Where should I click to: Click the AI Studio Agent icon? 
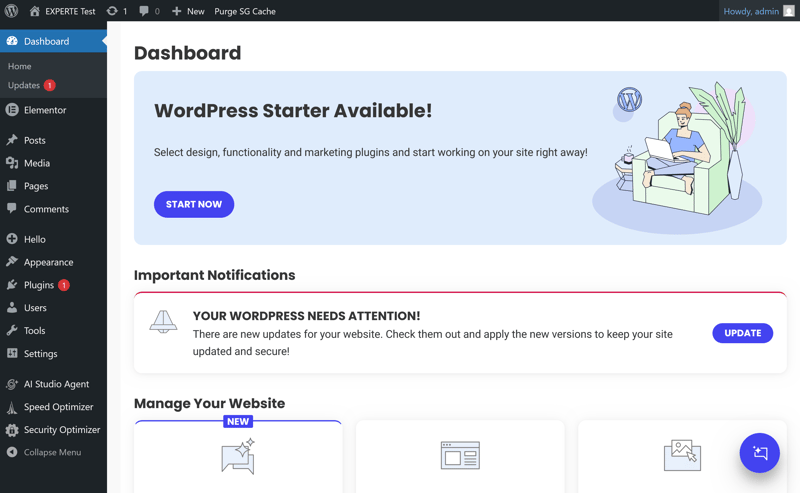tap(12, 384)
